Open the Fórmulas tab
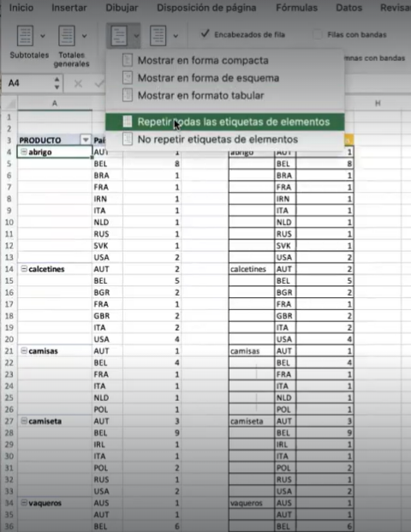This screenshot has width=411, height=532. [297, 8]
